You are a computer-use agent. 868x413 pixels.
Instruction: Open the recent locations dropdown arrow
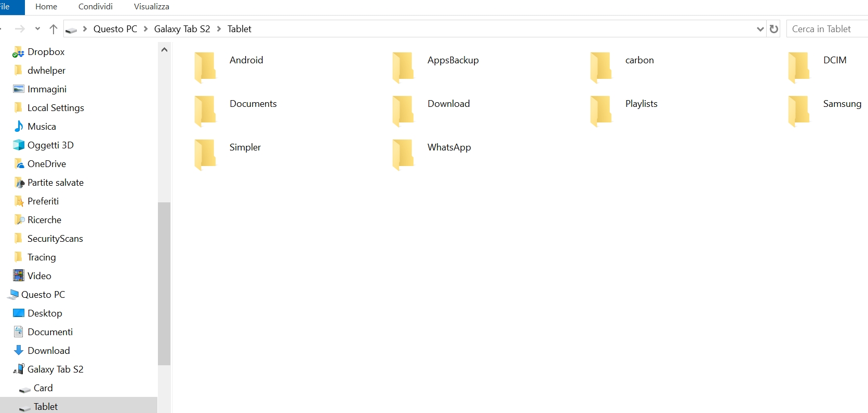(37, 29)
